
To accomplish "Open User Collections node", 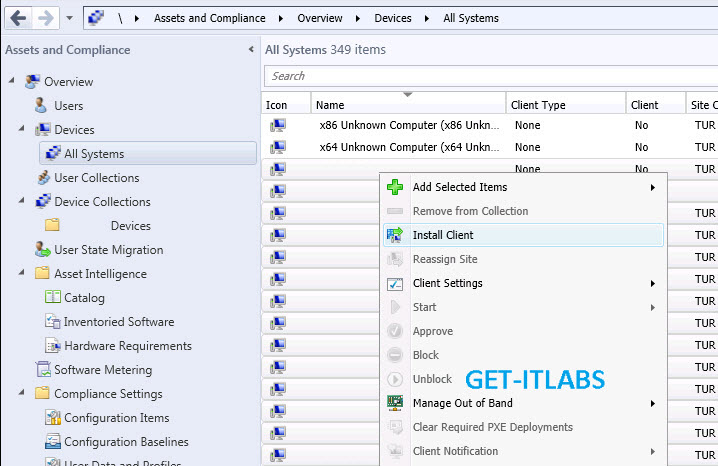I will [x=96, y=178].
